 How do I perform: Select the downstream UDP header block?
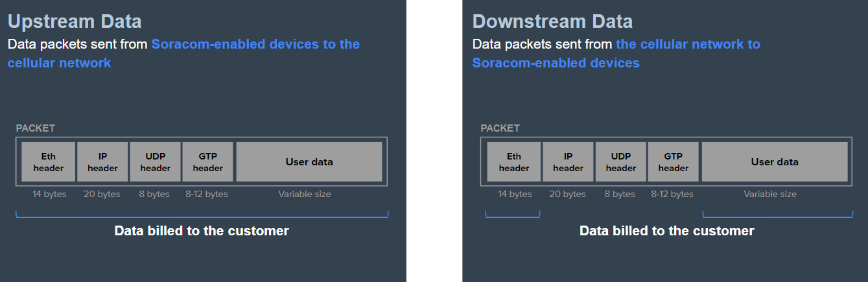620,162
